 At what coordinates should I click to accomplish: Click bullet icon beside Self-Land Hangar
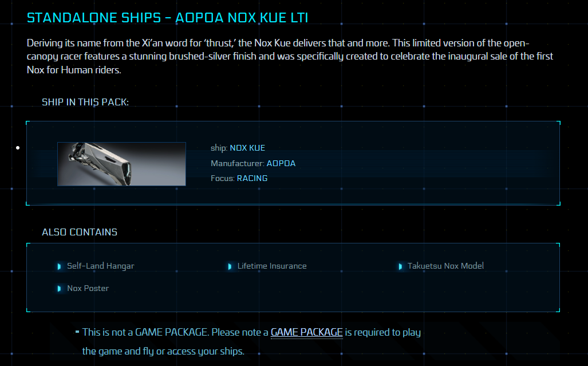(59, 266)
